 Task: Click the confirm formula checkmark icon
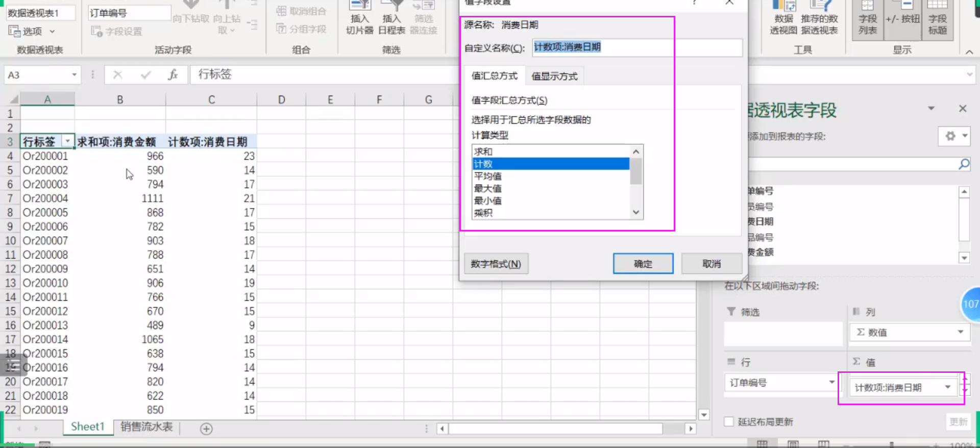coord(146,75)
